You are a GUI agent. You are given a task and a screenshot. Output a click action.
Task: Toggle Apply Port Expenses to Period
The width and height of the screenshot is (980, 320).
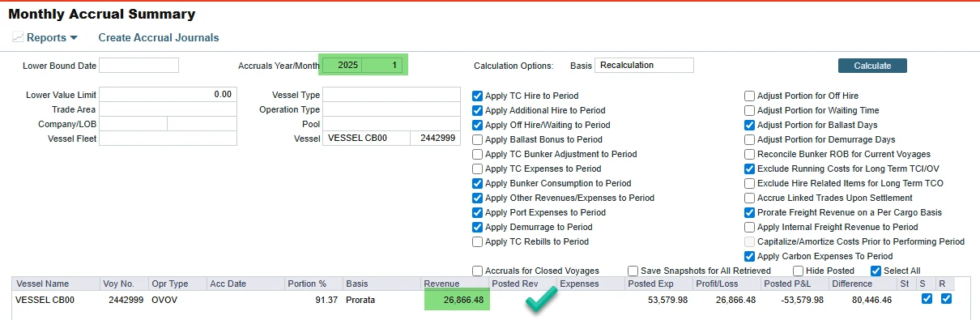(x=478, y=212)
